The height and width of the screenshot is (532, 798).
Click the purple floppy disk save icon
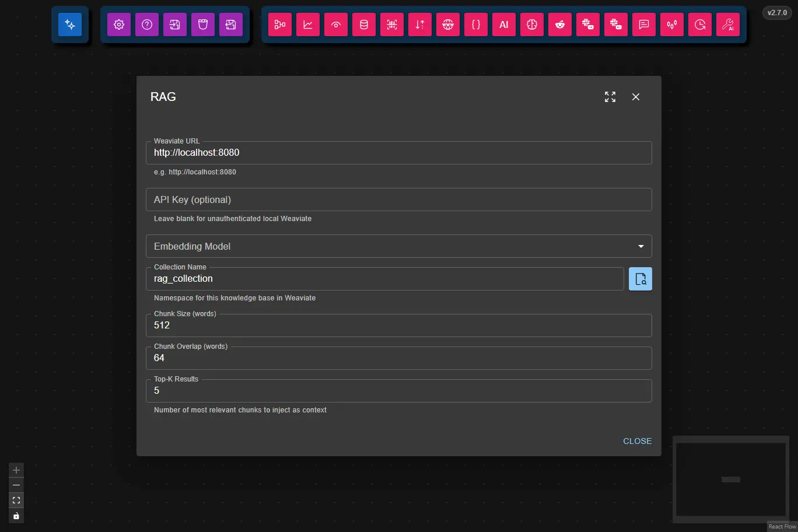click(x=231, y=24)
